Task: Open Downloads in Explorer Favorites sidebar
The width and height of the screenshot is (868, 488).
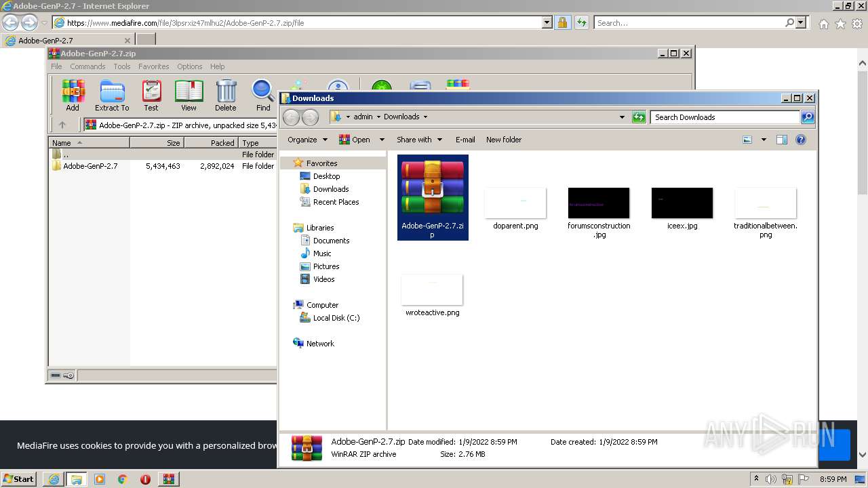Action: (x=331, y=189)
